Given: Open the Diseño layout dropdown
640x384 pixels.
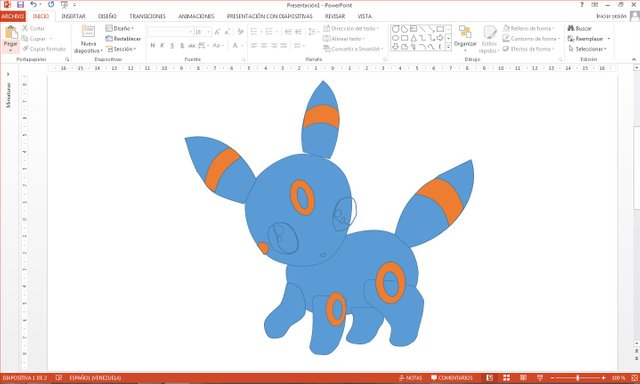Looking at the screenshot, I should click(120, 28).
